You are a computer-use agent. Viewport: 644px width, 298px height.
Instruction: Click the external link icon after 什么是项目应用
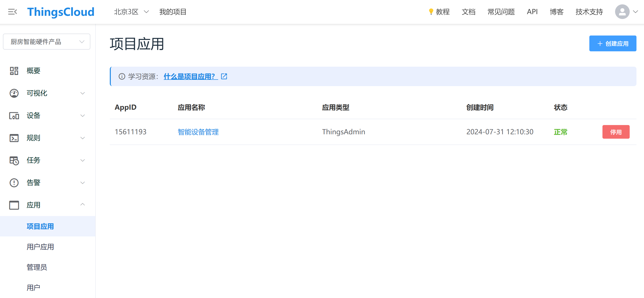[x=224, y=76]
